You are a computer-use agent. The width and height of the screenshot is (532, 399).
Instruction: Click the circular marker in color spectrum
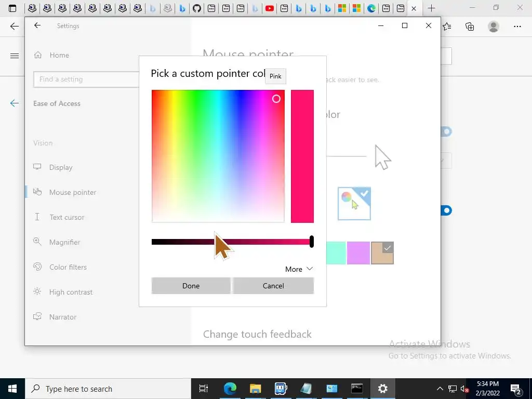tap(276, 99)
